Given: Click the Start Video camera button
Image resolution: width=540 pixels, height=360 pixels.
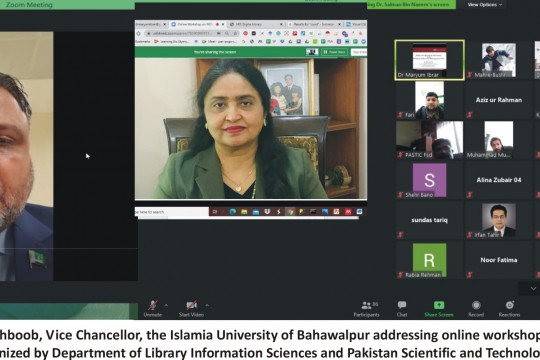Looking at the screenshot, I should (191, 308).
